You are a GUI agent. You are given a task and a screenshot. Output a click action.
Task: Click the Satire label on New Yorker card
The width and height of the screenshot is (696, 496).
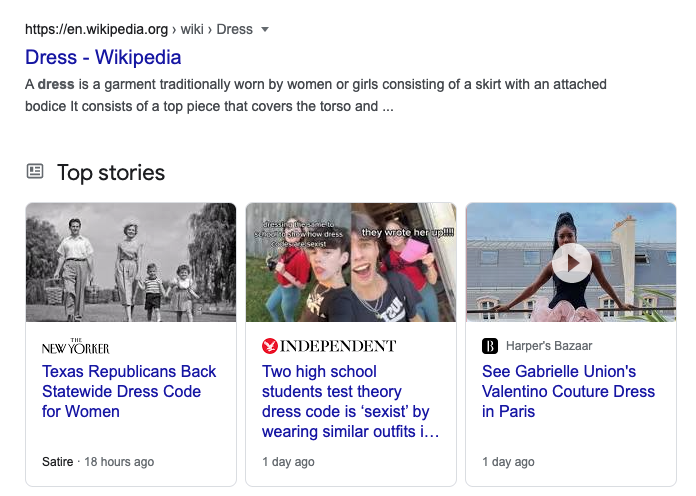(58, 462)
